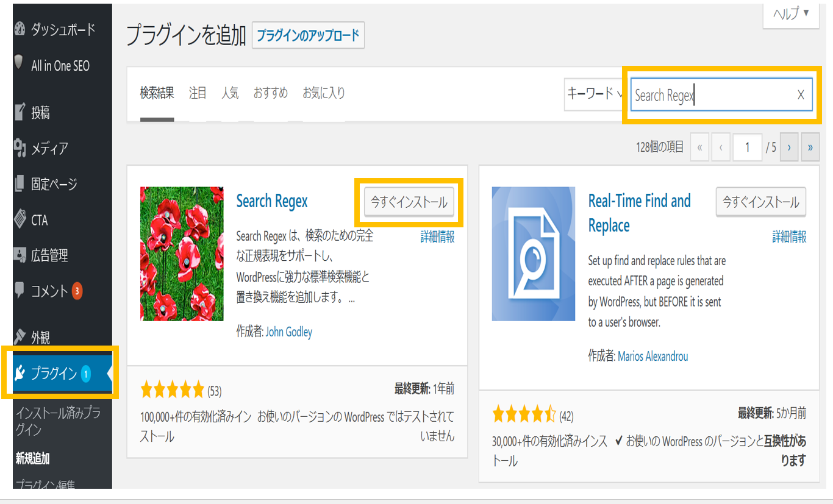
Task: Click the コメント count badge 3
Action: pyautogui.click(x=77, y=291)
